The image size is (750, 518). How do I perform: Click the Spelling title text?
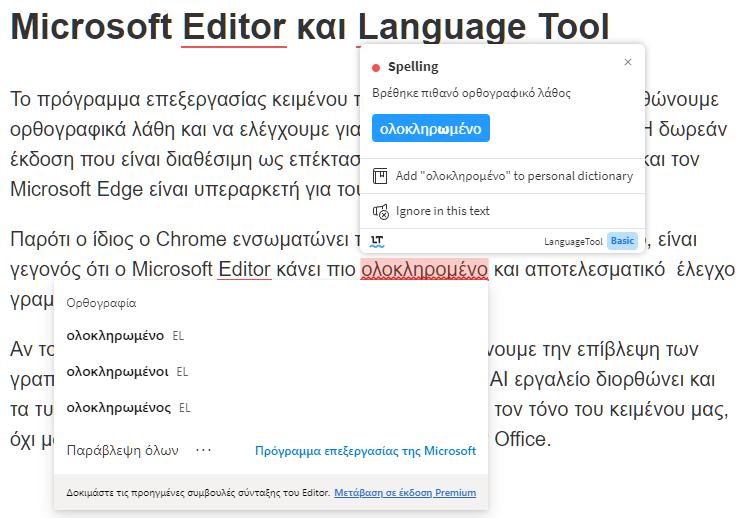click(413, 67)
